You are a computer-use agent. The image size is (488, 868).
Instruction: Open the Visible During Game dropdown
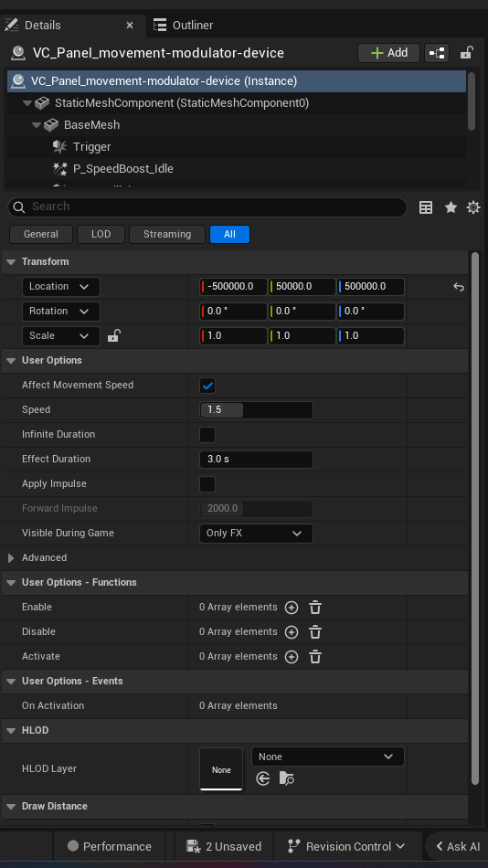pos(256,533)
